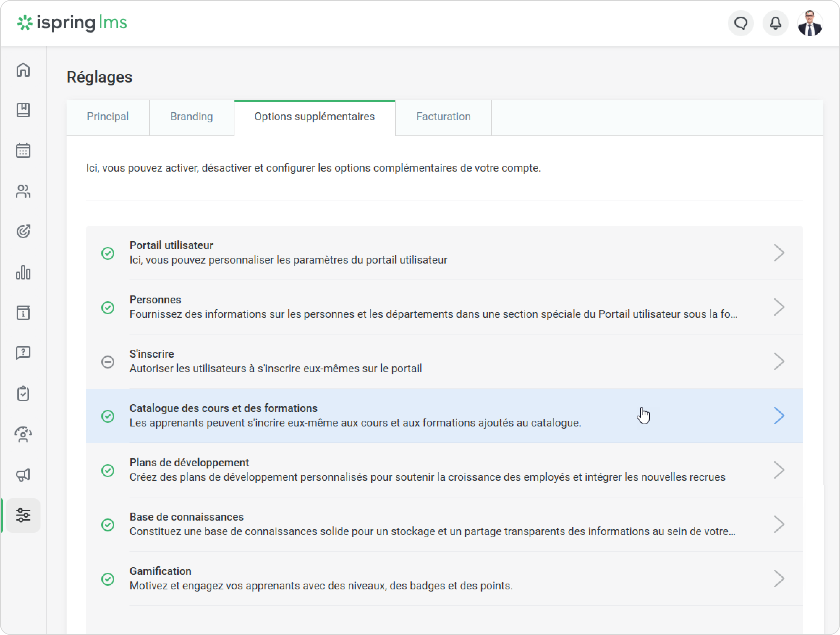This screenshot has height=635, width=840.
Task: Click the settings sliders sidebar icon
Action: (23, 515)
